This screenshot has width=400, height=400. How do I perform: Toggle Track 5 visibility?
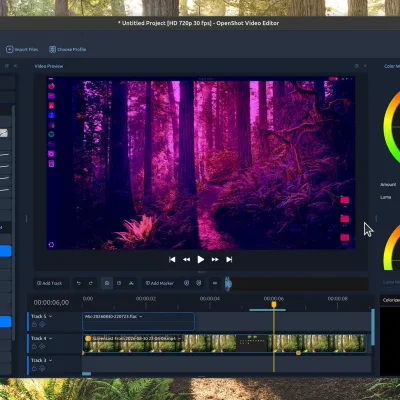tap(42, 324)
